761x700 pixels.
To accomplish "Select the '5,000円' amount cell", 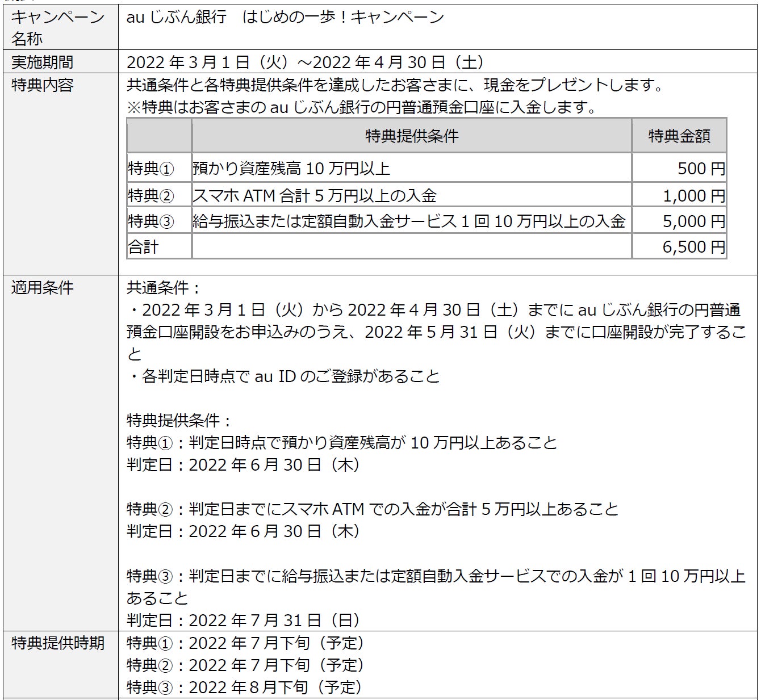I will pyautogui.click(x=679, y=221).
